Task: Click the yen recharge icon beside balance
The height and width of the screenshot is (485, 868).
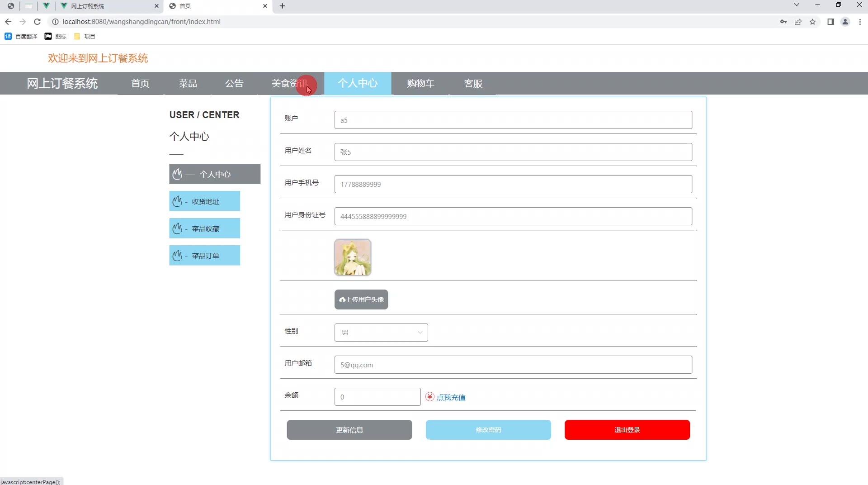Action: (x=429, y=397)
